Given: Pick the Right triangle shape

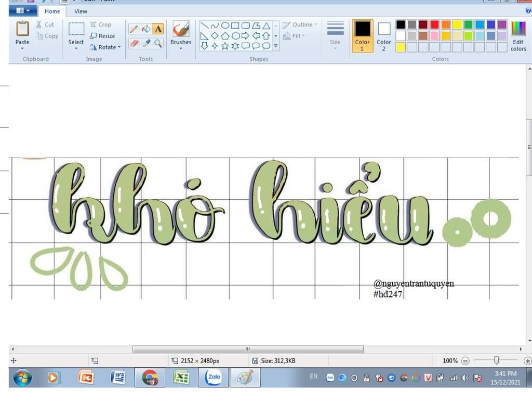Looking at the screenshot, I should pyautogui.click(x=204, y=36).
